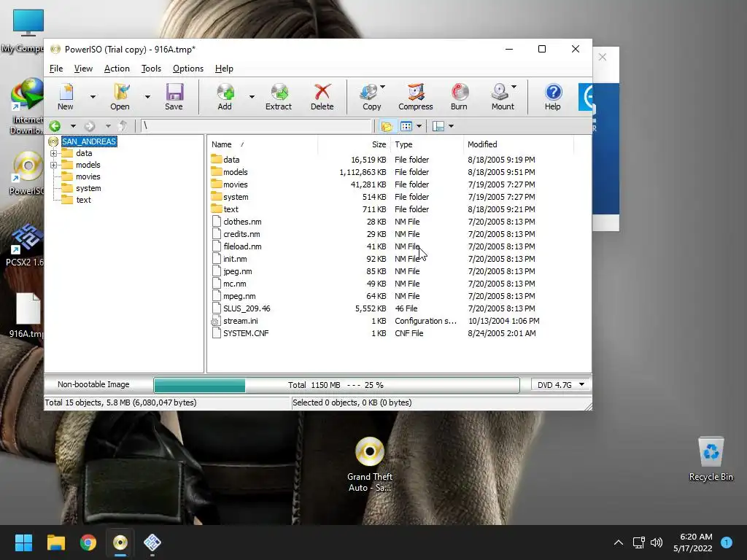Open the Copy button dropdown arrow
Viewport: 747px width, 560px height.
382,87
